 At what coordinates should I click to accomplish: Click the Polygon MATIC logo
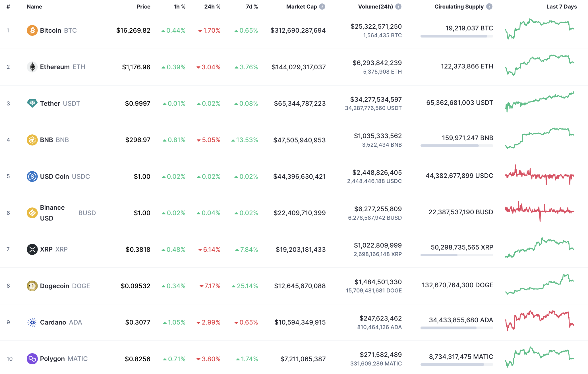tap(32, 359)
